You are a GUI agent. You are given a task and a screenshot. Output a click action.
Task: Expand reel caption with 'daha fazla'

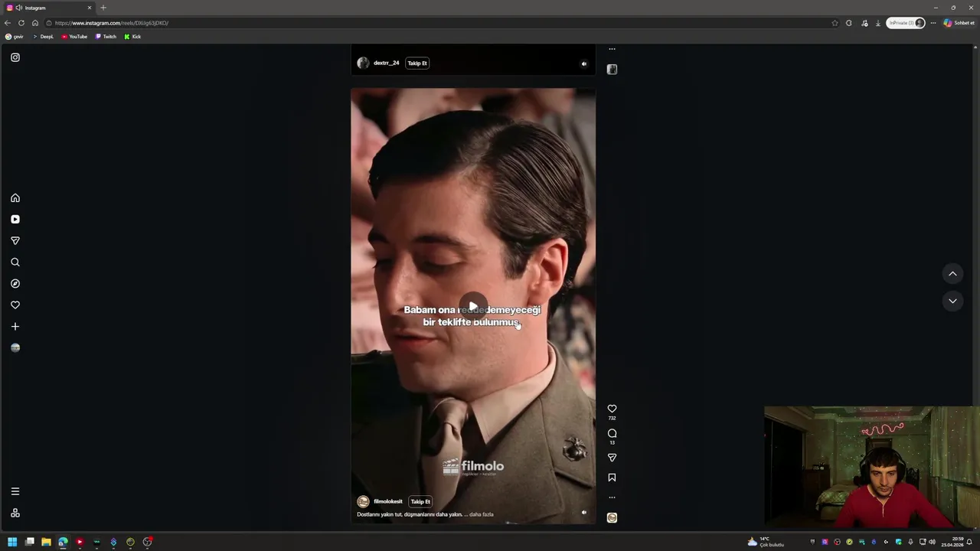pyautogui.click(x=481, y=514)
